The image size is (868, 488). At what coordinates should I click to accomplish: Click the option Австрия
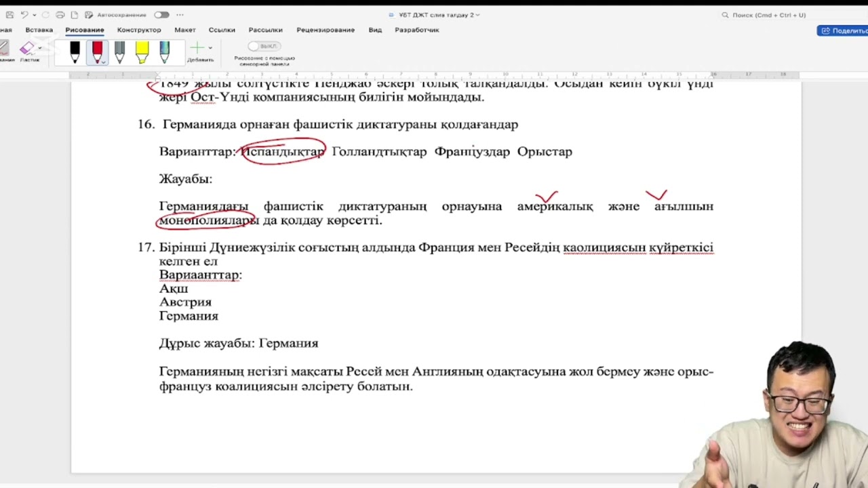[x=185, y=302]
